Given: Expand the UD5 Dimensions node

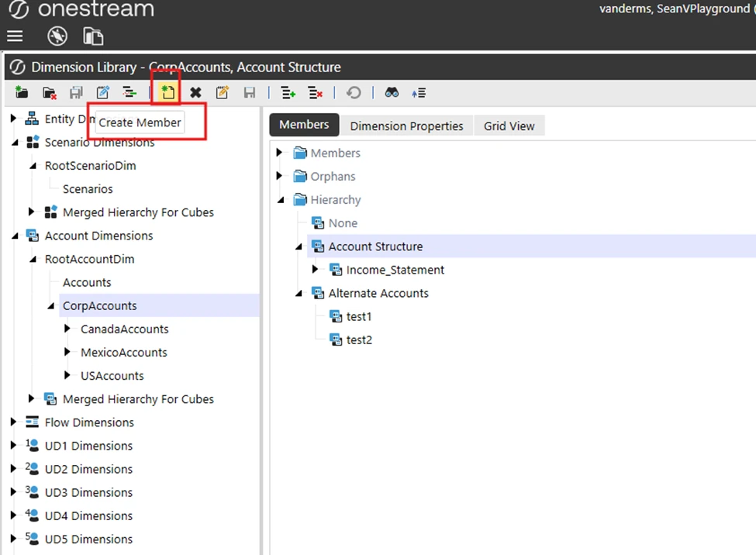Looking at the screenshot, I should pos(13,538).
